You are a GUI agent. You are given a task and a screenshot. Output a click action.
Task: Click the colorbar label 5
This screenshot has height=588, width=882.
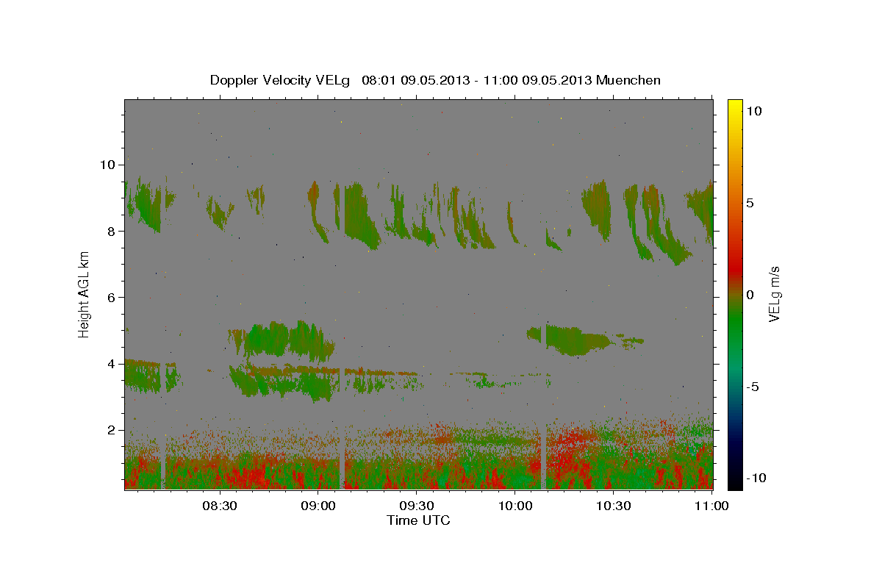(x=750, y=203)
